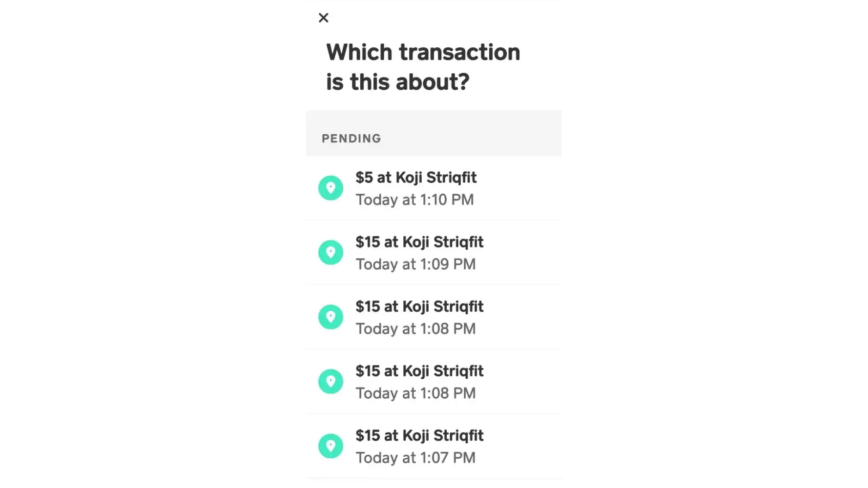Select the second-listed $15 charge at 1:08 PM
This screenshot has width=868, height=488.
click(x=419, y=371)
